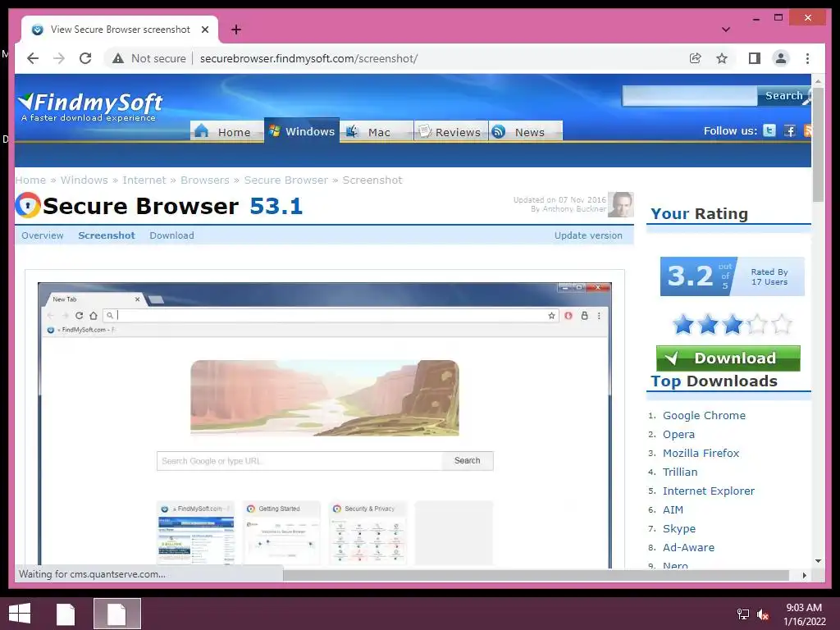This screenshot has height=630, width=840.
Task: Click the Not secure warning icon
Action: coord(118,58)
